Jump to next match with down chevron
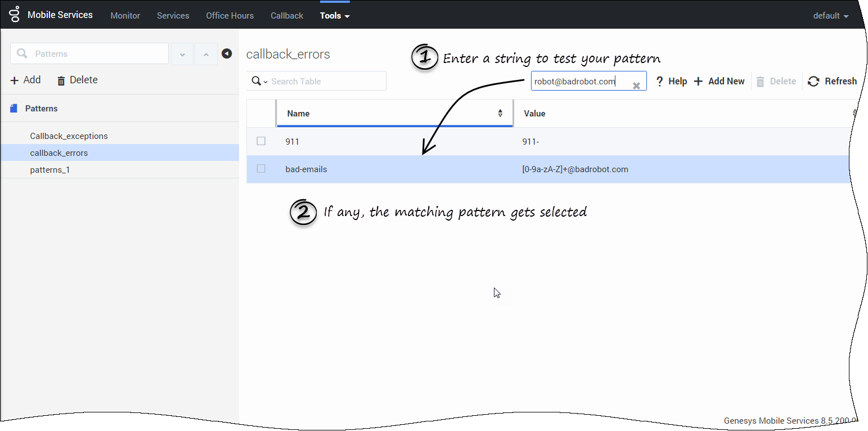This screenshot has height=431, width=868. [x=182, y=54]
